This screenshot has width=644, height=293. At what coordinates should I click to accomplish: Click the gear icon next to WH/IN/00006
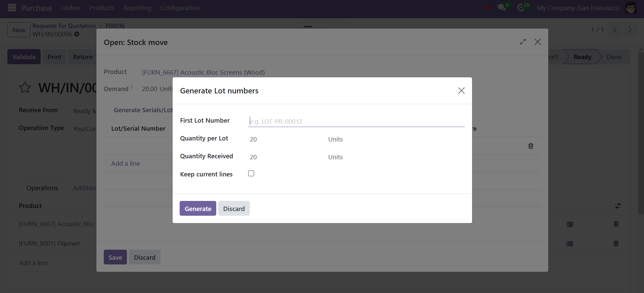tap(77, 34)
